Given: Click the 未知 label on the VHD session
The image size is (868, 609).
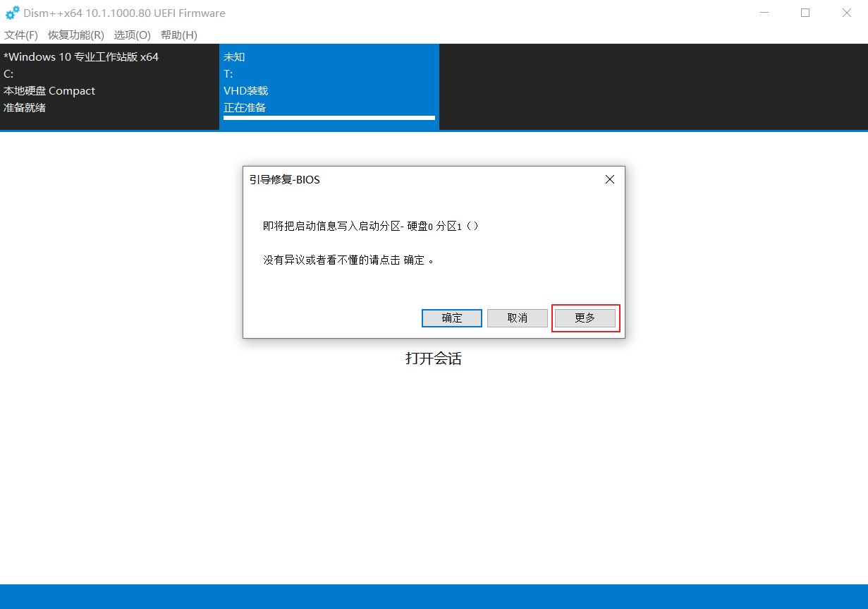Looking at the screenshot, I should (x=233, y=56).
